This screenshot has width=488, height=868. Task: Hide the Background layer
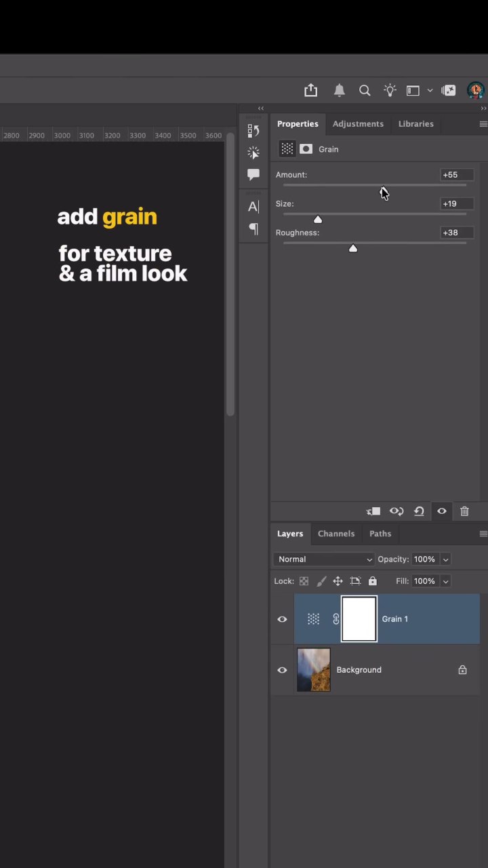tap(282, 670)
